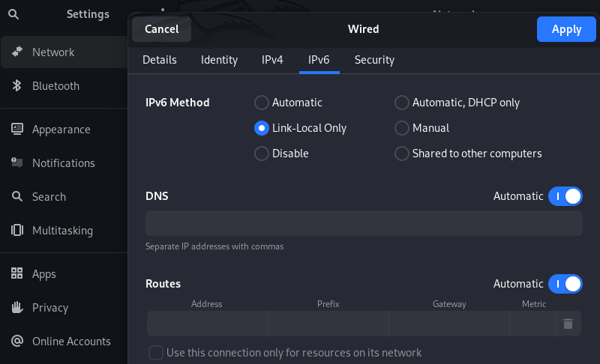Go to Appearance settings
The height and width of the screenshot is (364, 600).
coord(64,130)
